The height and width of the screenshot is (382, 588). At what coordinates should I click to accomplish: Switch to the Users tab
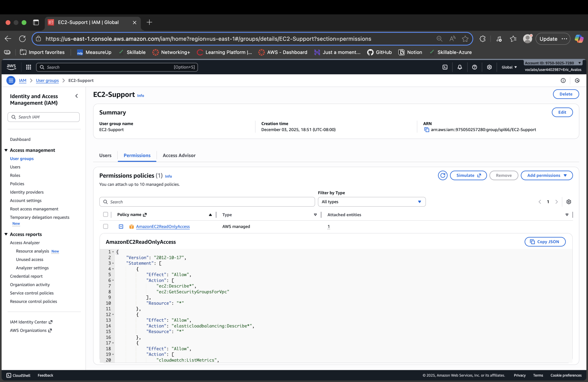pos(105,156)
